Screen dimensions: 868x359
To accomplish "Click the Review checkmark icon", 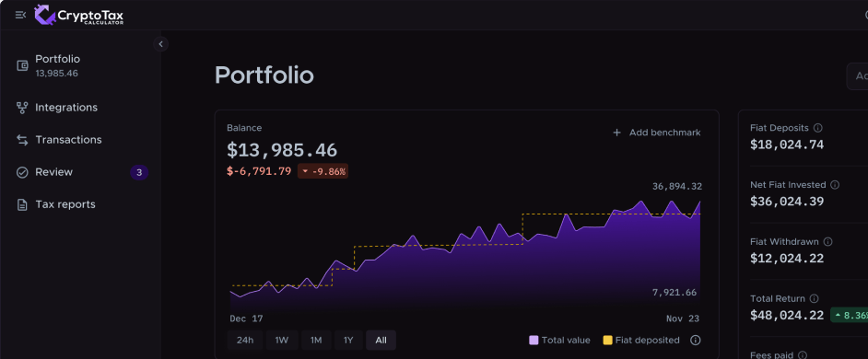I will [22, 172].
